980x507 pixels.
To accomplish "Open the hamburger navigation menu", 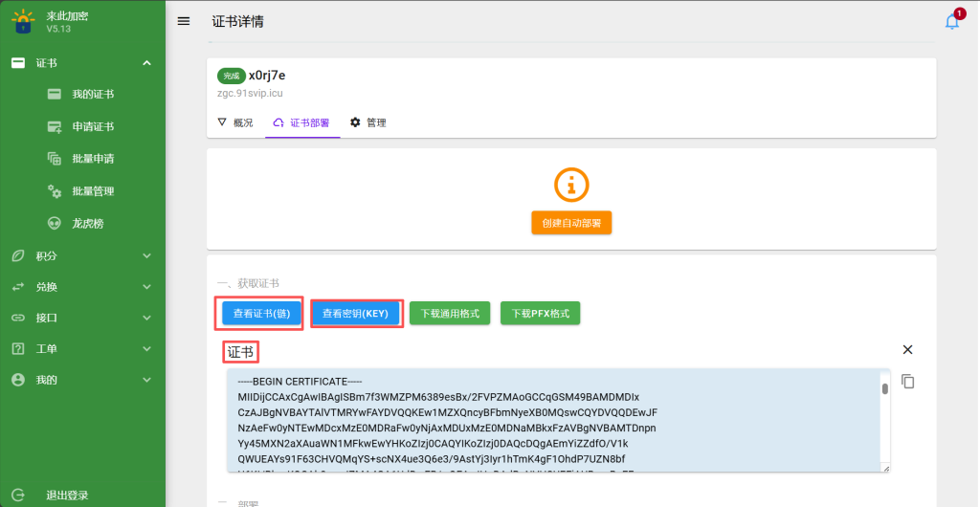I will coord(184,22).
